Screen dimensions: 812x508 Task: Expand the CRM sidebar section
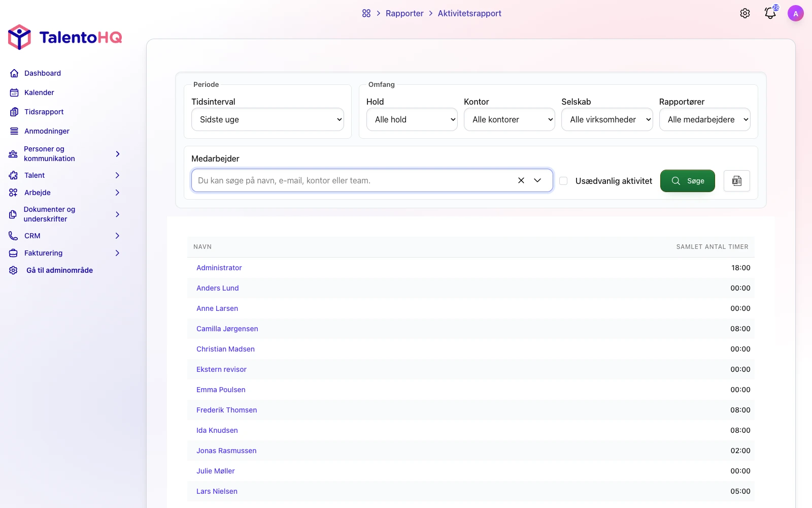(x=65, y=236)
